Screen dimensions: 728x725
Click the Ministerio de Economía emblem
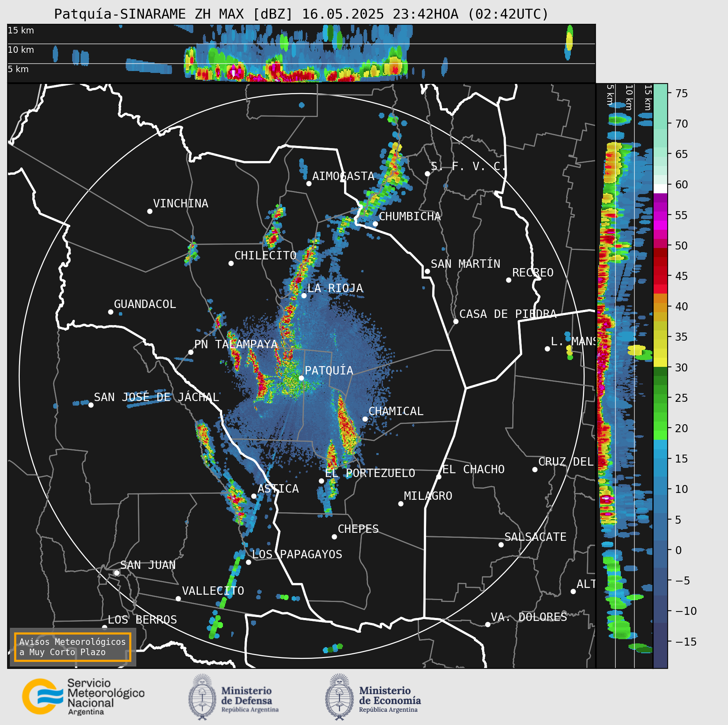pos(340,697)
